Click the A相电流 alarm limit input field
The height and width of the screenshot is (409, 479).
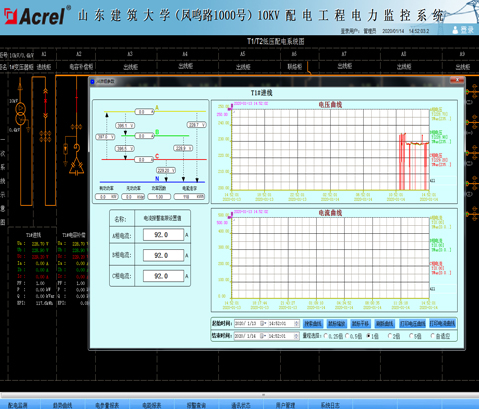click(x=163, y=235)
